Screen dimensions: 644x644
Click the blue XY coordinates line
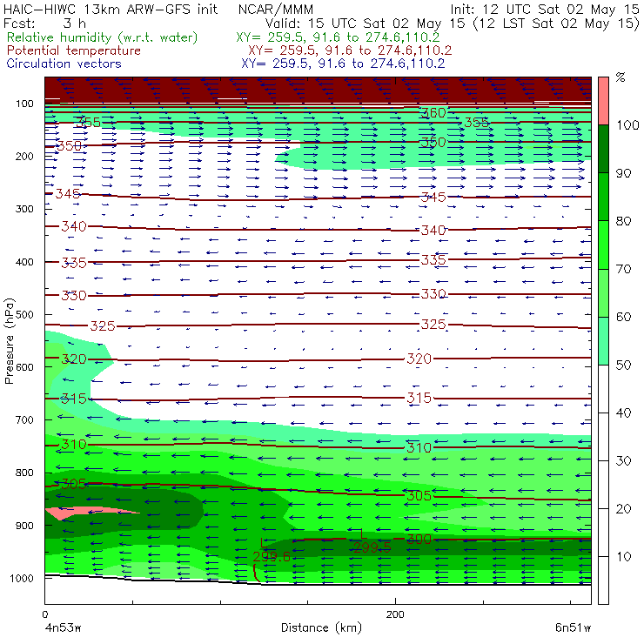click(x=343, y=64)
